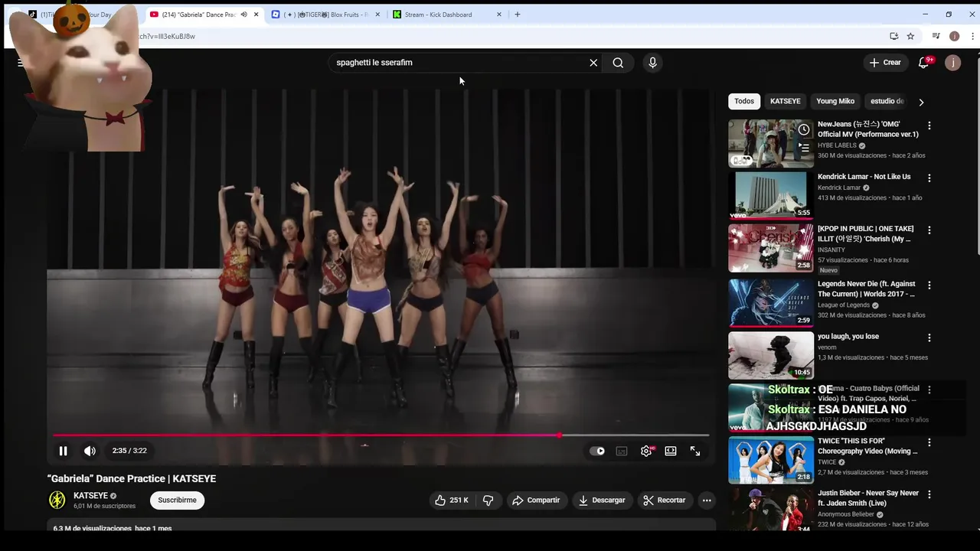Open options for TWICE THIS IS FOR video
Viewport: 980px width, 551px height.
click(x=929, y=442)
